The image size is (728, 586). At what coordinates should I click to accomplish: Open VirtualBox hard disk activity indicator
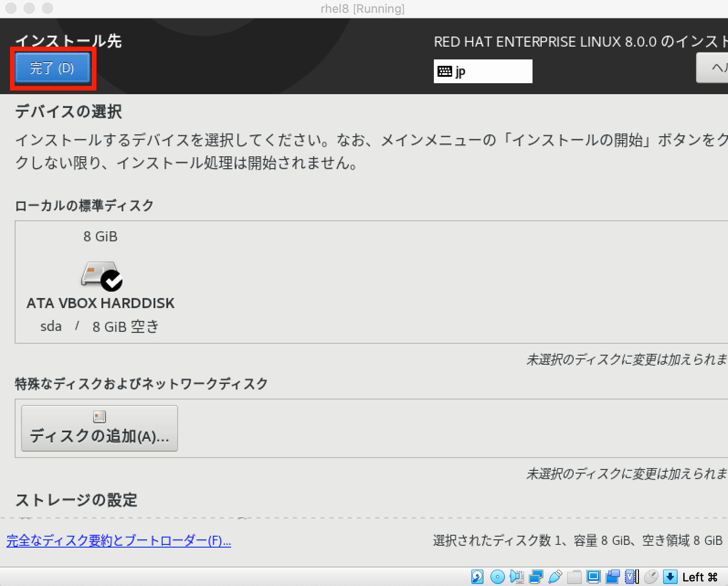pyautogui.click(x=477, y=577)
